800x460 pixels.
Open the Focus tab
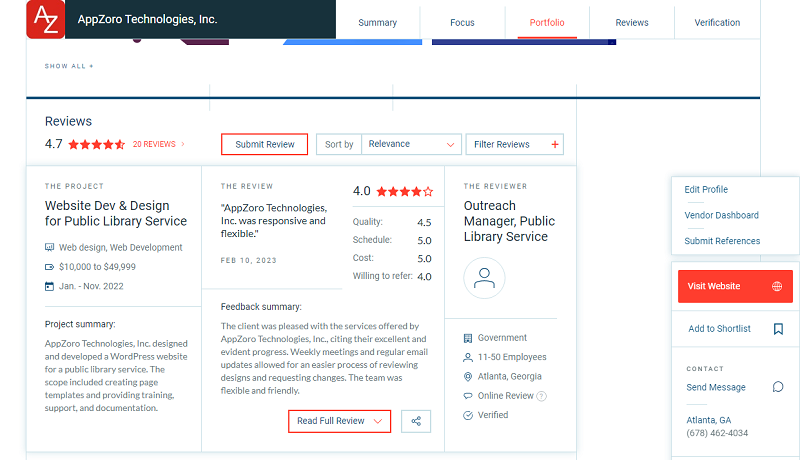[x=462, y=22]
